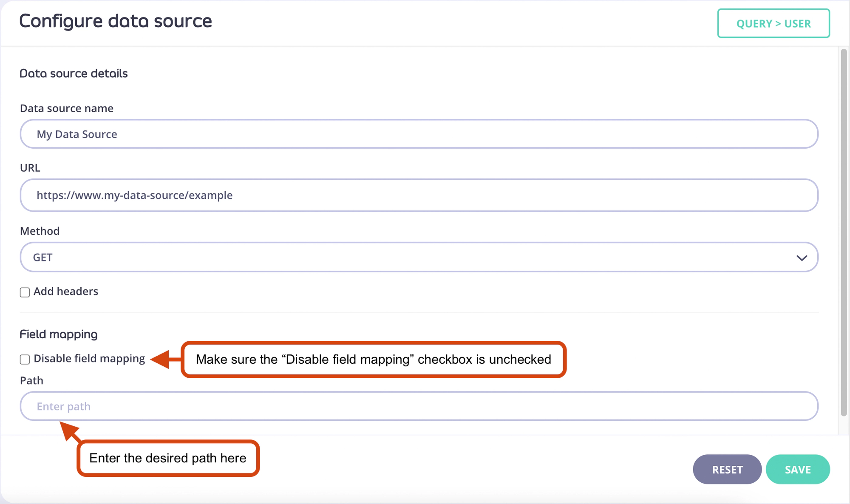Enable the Add headers checkbox
850x504 pixels.
click(25, 292)
